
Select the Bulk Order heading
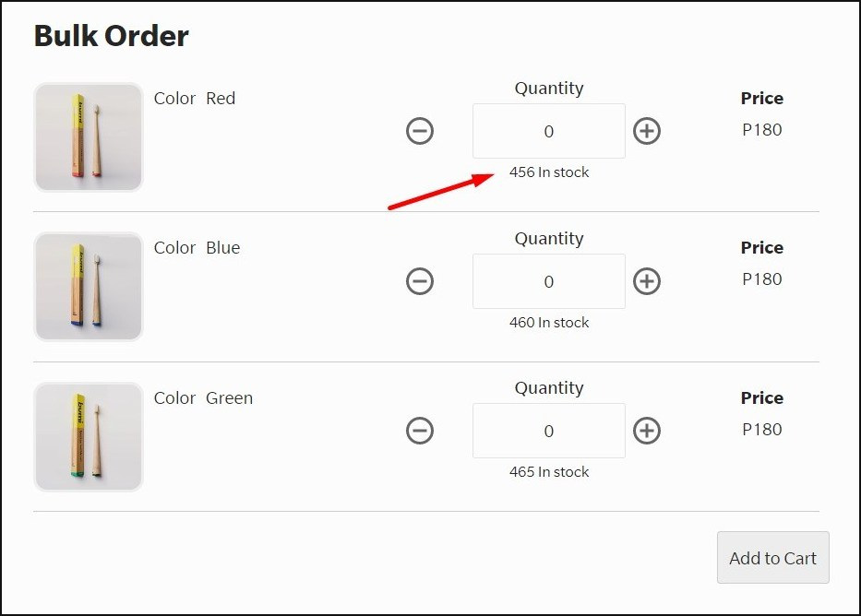pyautogui.click(x=112, y=36)
